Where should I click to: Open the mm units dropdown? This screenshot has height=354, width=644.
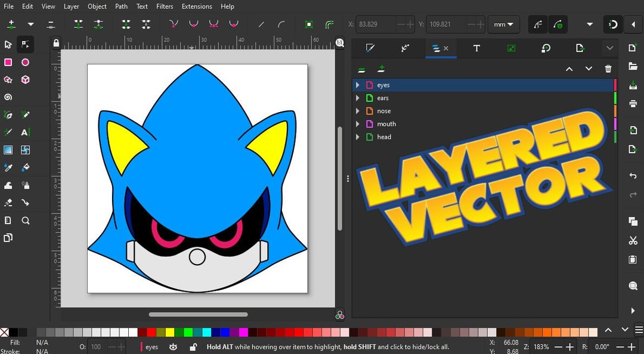[504, 24]
